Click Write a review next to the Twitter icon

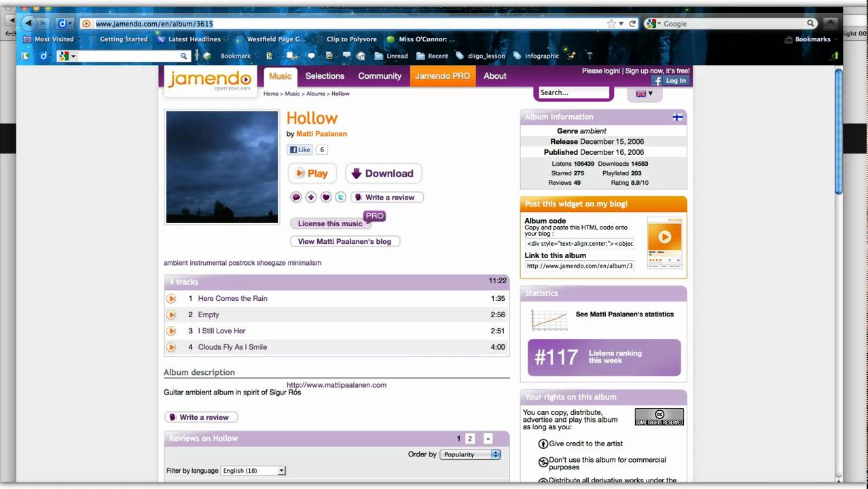[x=388, y=197]
